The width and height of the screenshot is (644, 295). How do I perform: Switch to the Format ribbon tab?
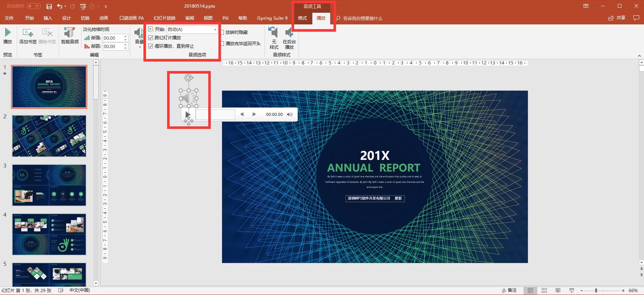303,18
